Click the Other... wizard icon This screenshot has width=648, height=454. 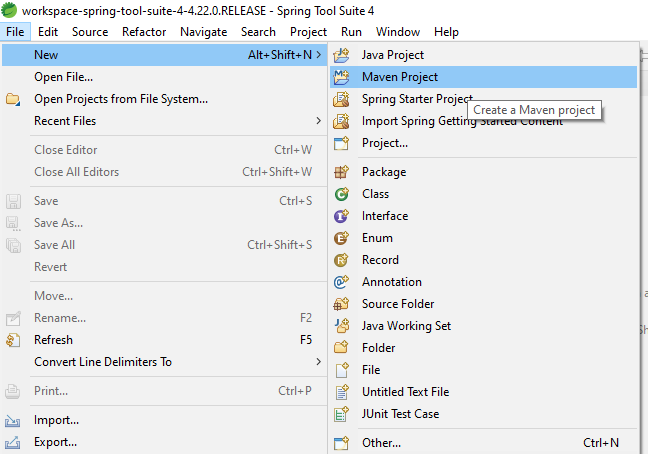(x=341, y=443)
